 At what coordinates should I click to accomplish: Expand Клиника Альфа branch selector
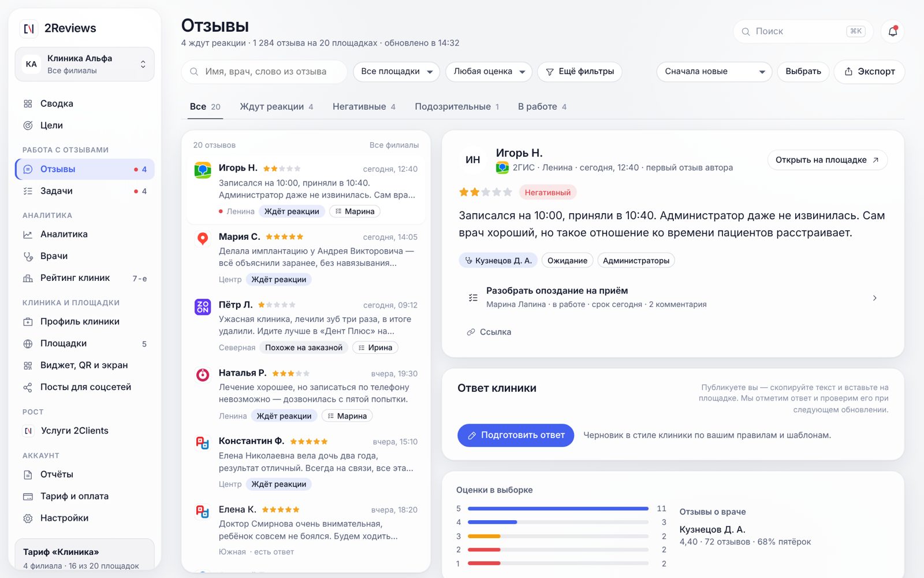(x=84, y=64)
